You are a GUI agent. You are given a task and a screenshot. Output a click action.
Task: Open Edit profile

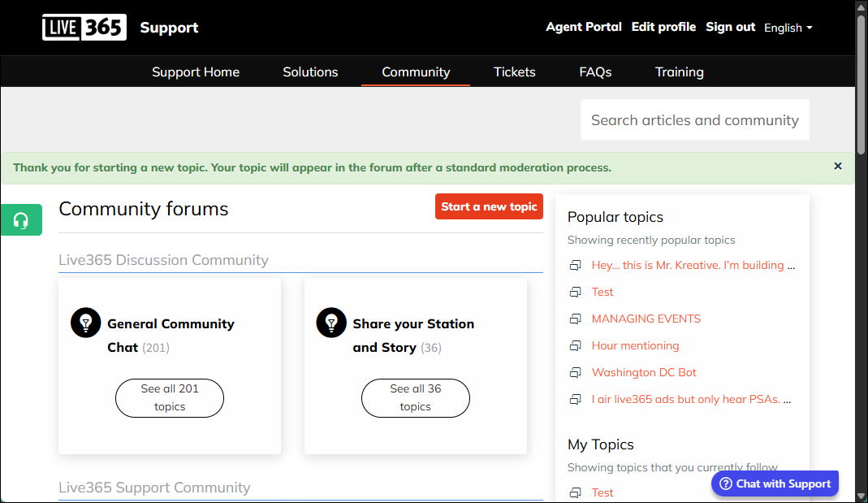pos(663,27)
